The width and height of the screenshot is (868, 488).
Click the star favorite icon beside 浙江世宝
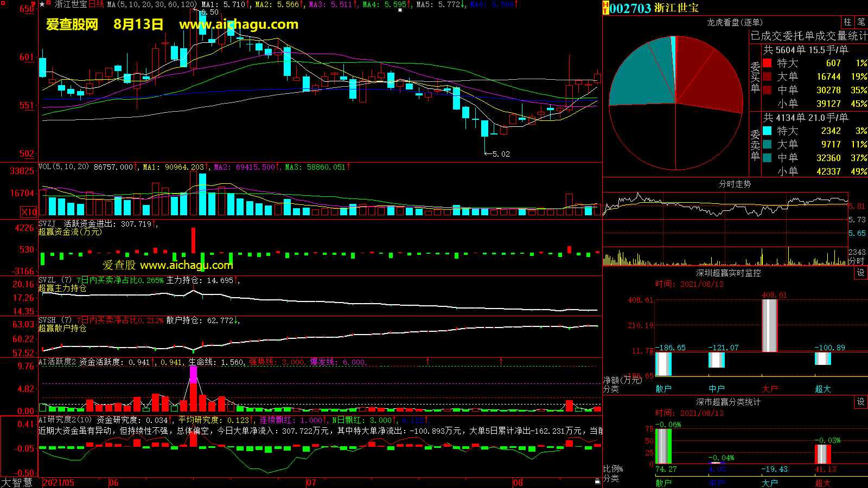pyautogui.click(x=42, y=4)
